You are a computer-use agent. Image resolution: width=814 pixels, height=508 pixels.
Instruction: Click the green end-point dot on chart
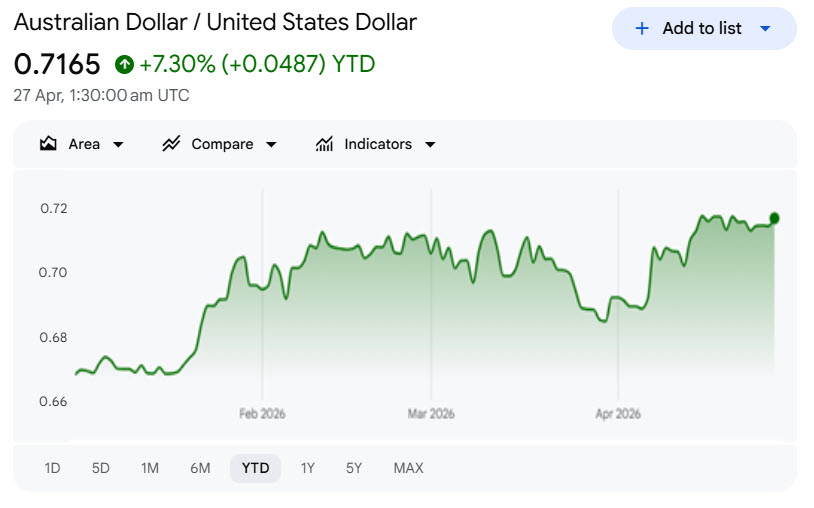pyautogui.click(x=774, y=218)
